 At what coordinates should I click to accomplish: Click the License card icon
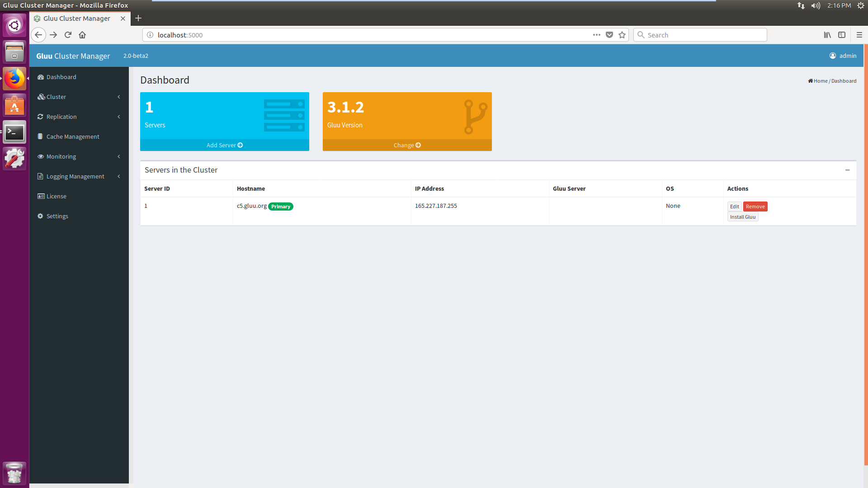click(41, 196)
